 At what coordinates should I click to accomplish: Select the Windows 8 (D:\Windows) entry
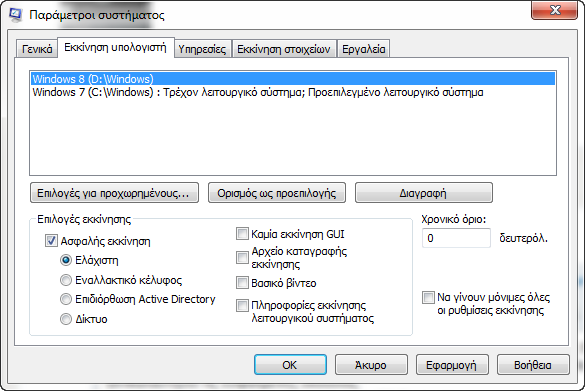293,79
